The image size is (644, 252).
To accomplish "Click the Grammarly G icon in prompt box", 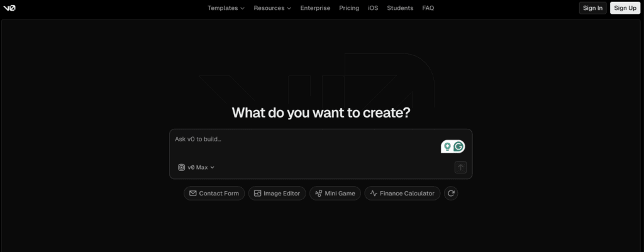I will tap(458, 146).
